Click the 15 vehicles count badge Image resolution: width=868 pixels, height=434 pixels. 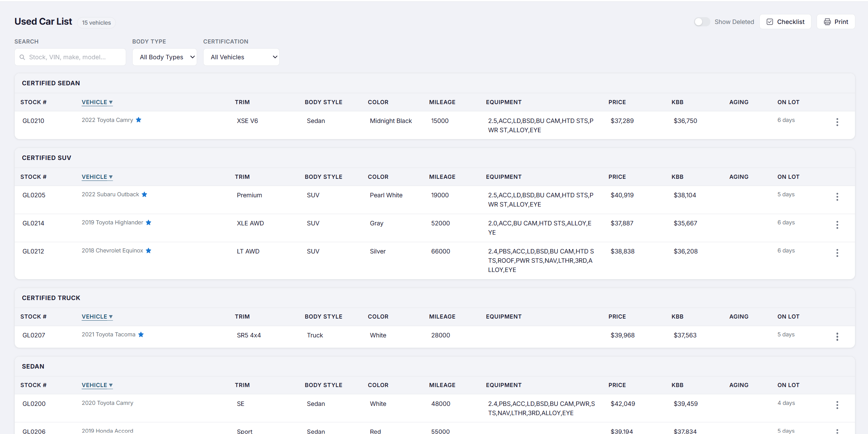[x=96, y=23]
